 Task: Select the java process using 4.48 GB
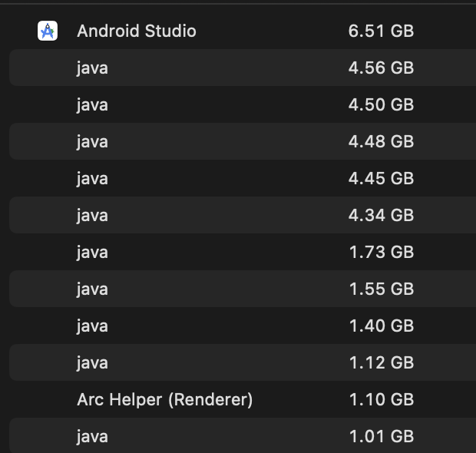click(92, 142)
